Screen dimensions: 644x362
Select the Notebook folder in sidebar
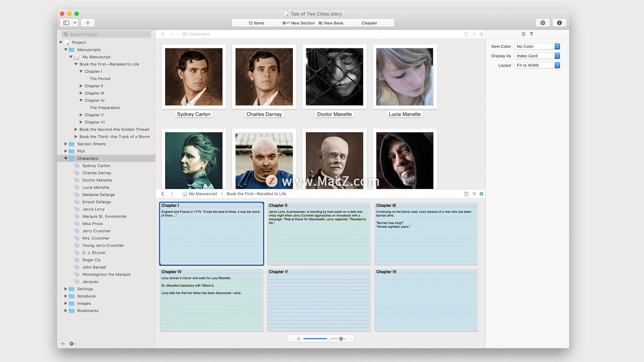coord(86,296)
